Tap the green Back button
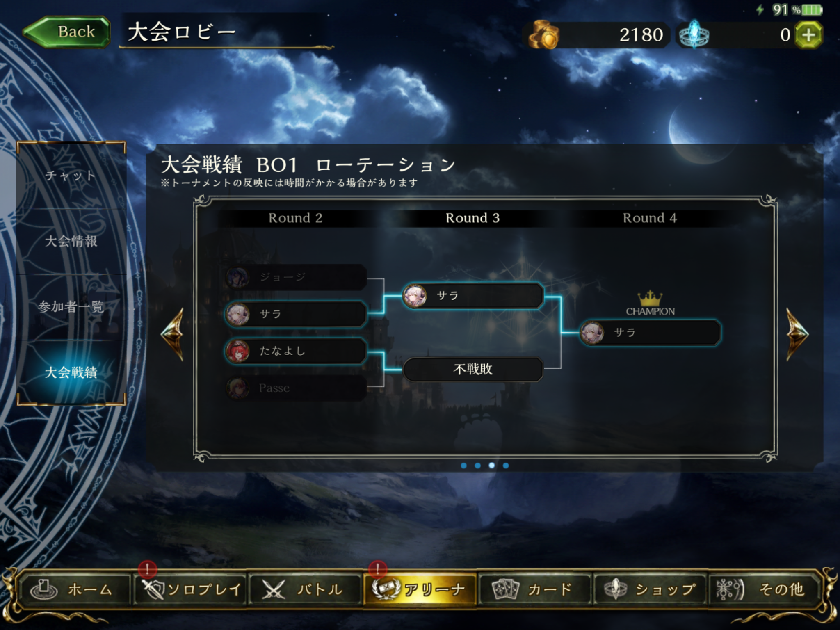 coord(67,32)
